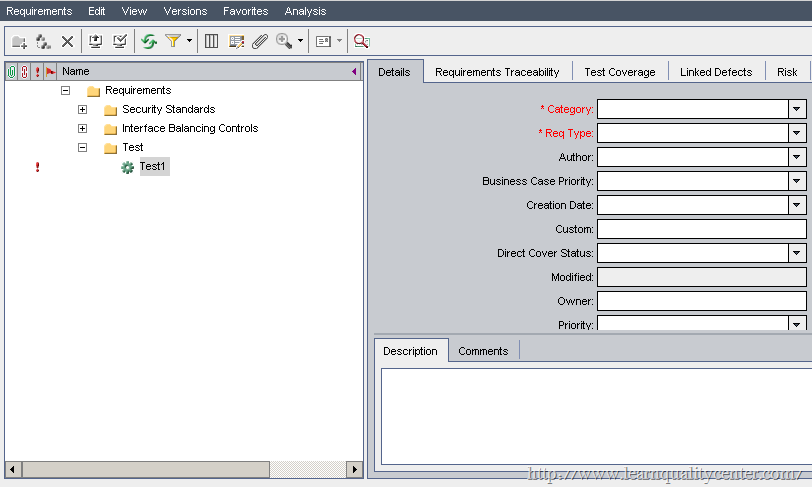Click inside the Owner input field

click(x=701, y=301)
